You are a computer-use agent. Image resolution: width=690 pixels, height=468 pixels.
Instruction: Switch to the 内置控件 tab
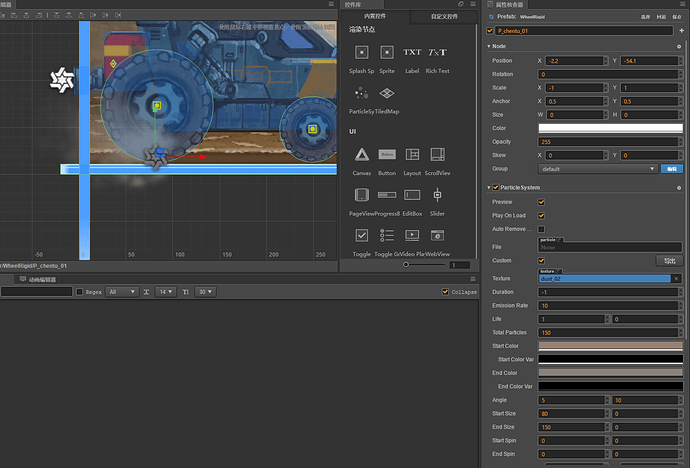[x=376, y=17]
